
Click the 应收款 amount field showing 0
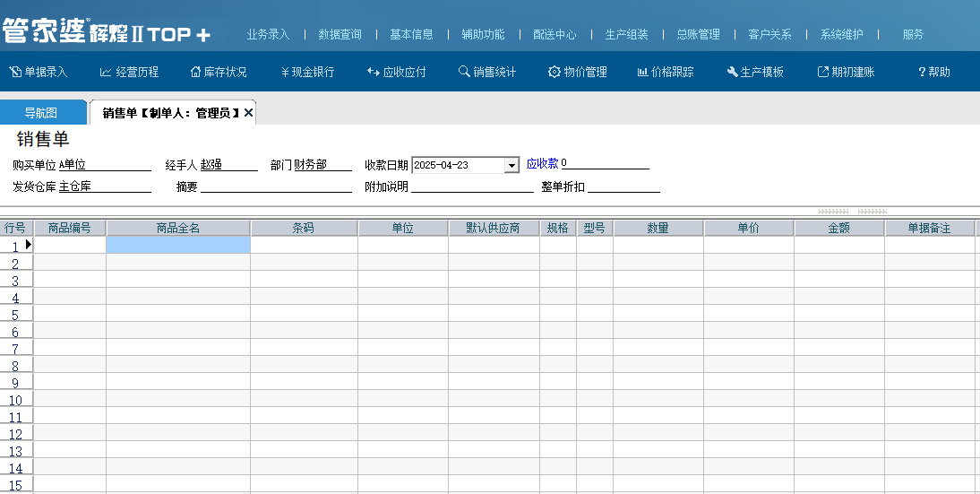click(x=605, y=164)
